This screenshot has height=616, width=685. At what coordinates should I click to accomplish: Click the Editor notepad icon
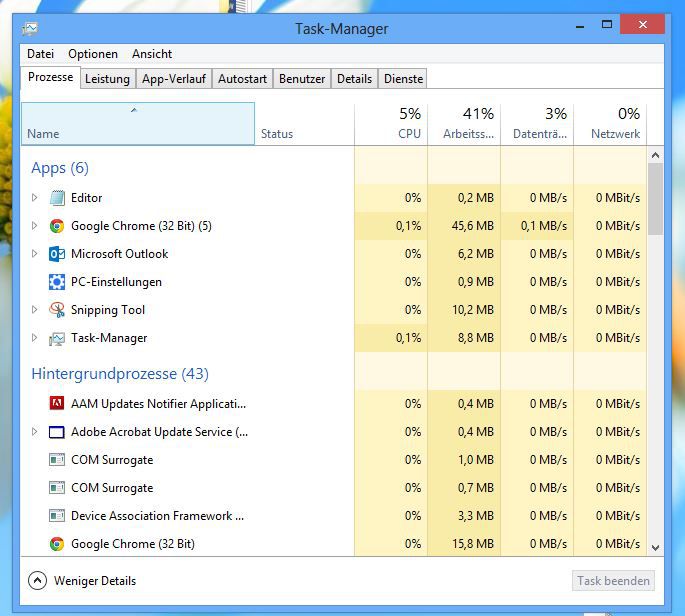(x=57, y=198)
